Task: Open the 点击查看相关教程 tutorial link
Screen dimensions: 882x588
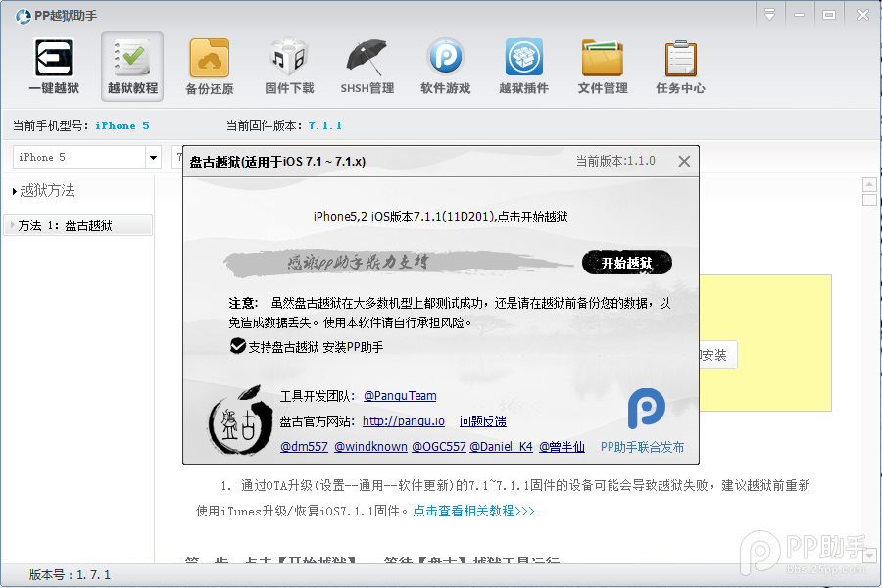Action: [x=476, y=508]
